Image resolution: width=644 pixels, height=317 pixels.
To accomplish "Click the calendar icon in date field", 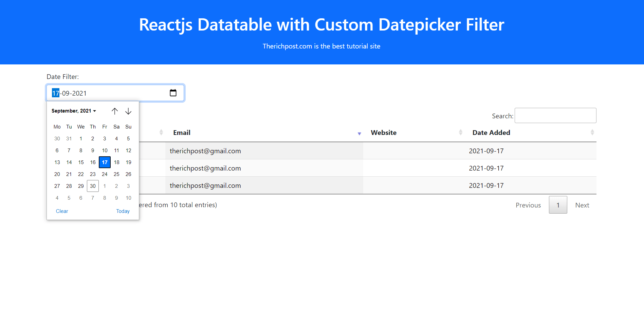I will click(x=173, y=93).
